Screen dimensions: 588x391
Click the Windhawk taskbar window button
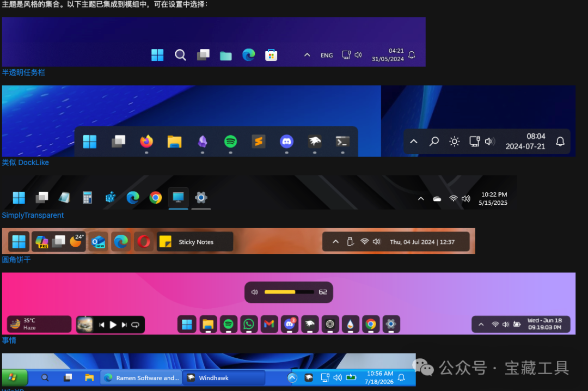pyautogui.click(x=224, y=378)
